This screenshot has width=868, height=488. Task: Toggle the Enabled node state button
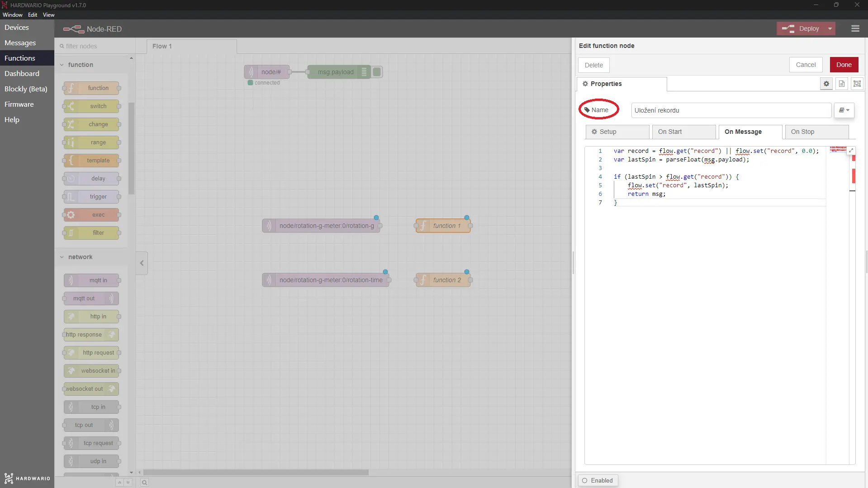point(598,480)
